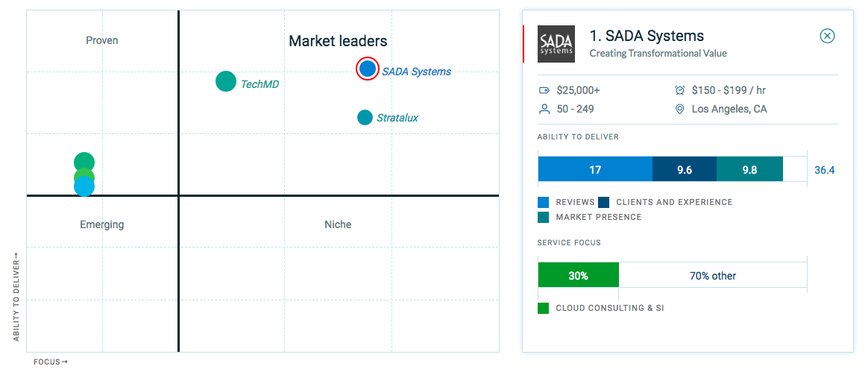The height and width of the screenshot is (372, 868).
Task: Click the person icon beside 50 - 249
Action: (544, 109)
